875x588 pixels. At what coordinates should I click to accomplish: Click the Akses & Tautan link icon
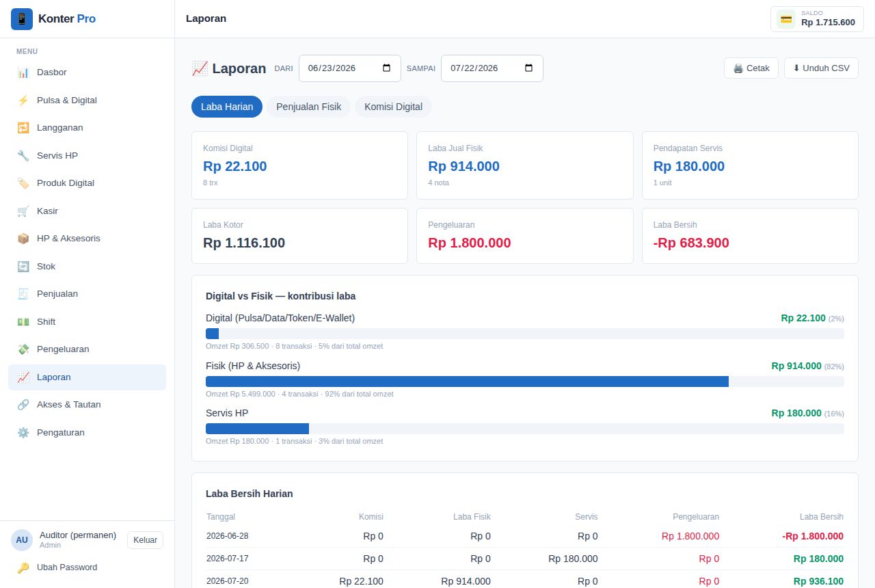tap(23, 405)
